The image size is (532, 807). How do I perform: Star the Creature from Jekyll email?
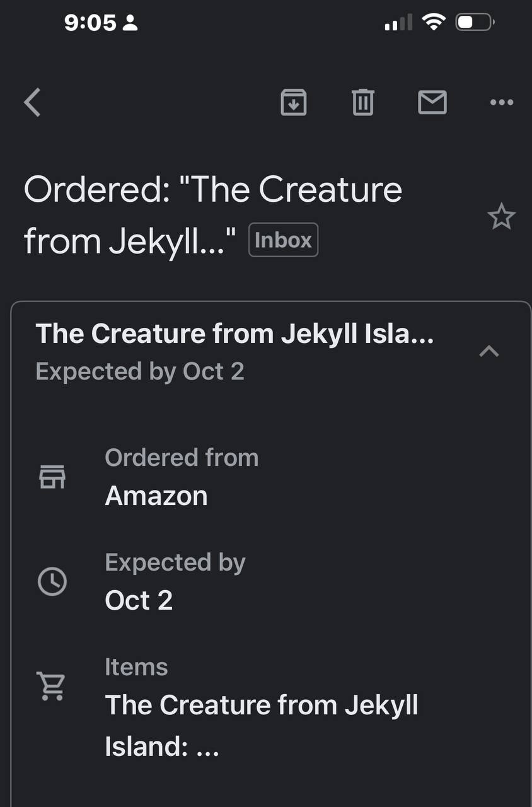click(501, 218)
